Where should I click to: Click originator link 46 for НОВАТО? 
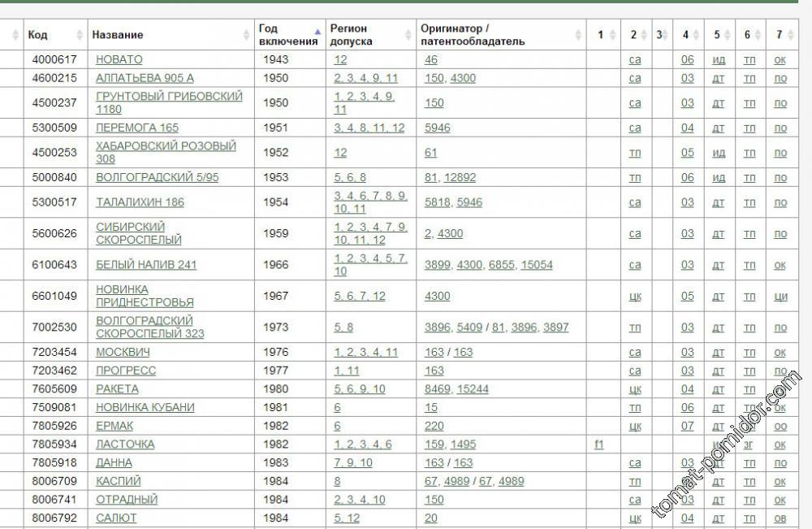click(x=431, y=59)
